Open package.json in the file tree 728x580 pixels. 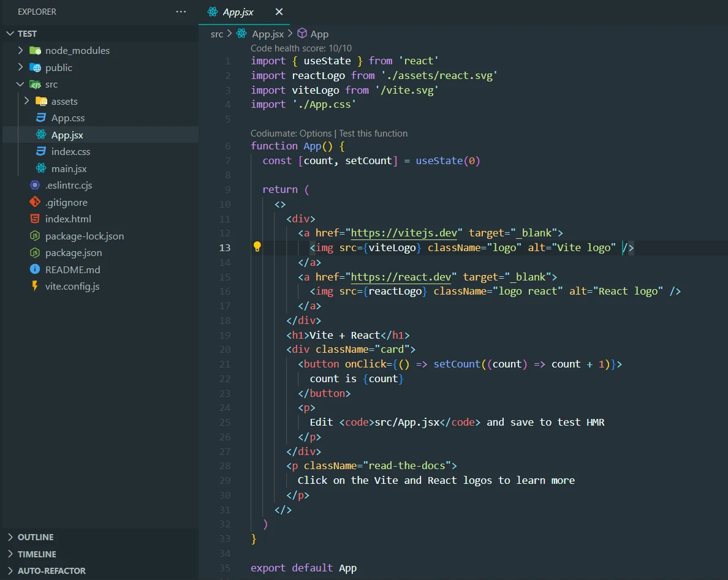click(74, 252)
